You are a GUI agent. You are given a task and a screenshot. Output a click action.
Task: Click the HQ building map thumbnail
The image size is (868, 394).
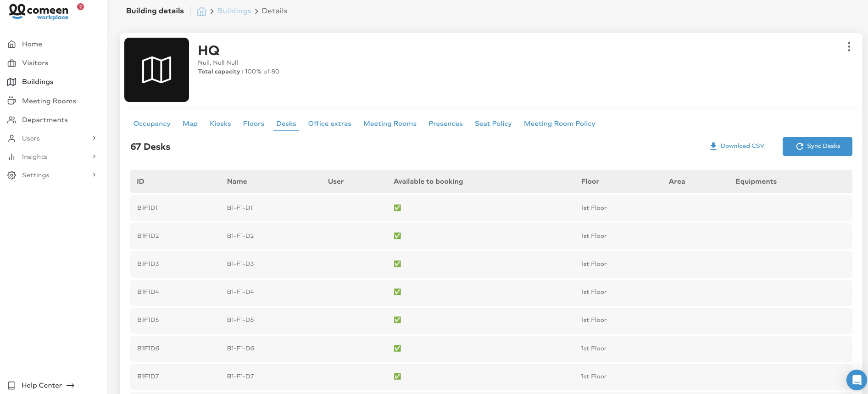coord(156,70)
